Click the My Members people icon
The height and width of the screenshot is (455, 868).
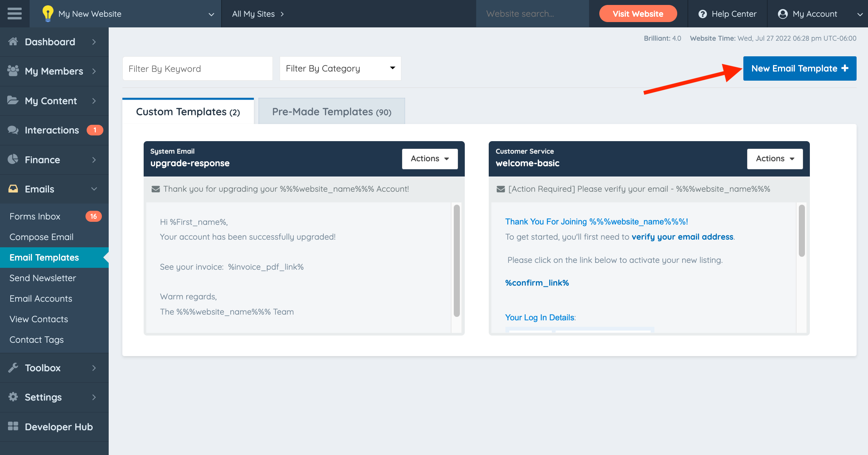pyautogui.click(x=13, y=71)
